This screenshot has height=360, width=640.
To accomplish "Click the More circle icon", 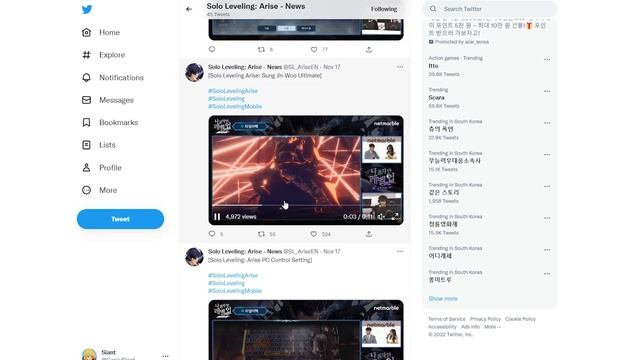I will pyautogui.click(x=86, y=190).
